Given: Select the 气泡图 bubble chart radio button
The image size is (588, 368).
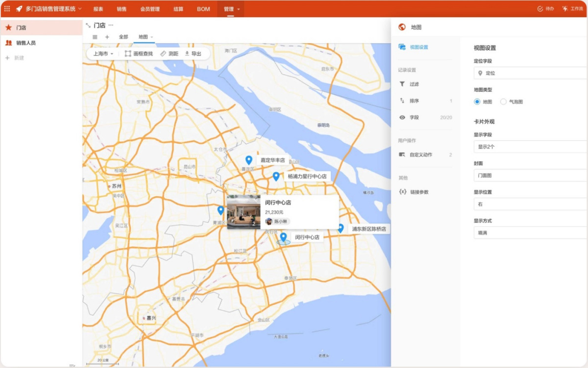Looking at the screenshot, I should click(503, 102).
